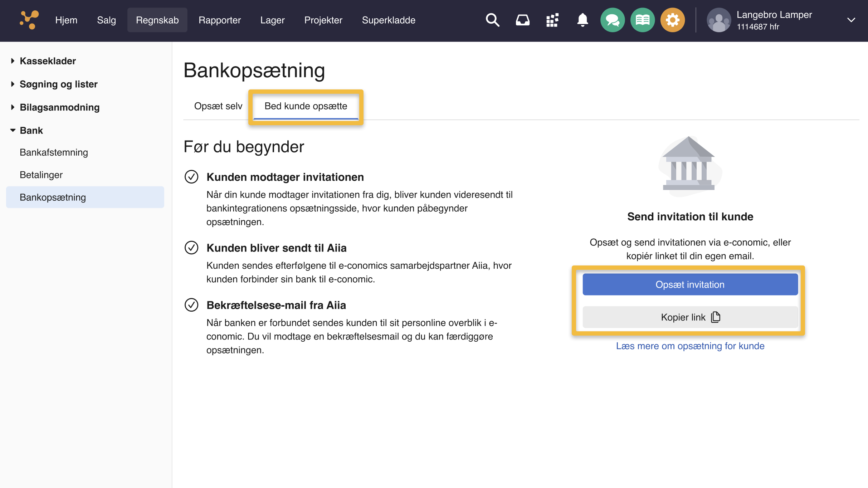Open the help book icon

(642, 20)
